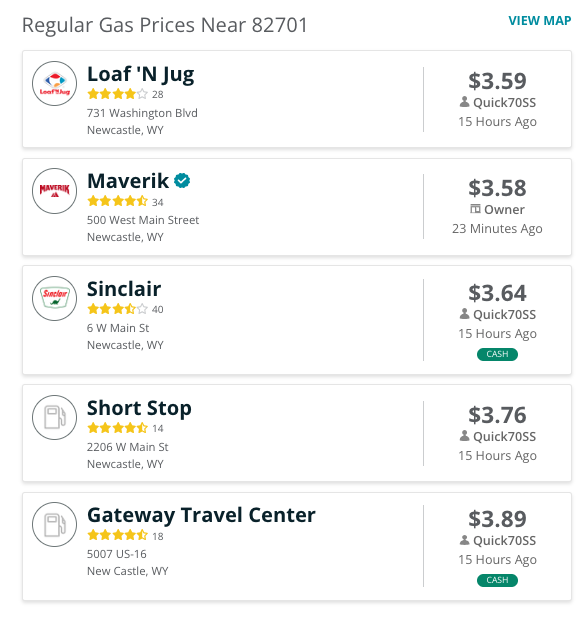Click the Short Stop gas pump icon

click(54, 417)
